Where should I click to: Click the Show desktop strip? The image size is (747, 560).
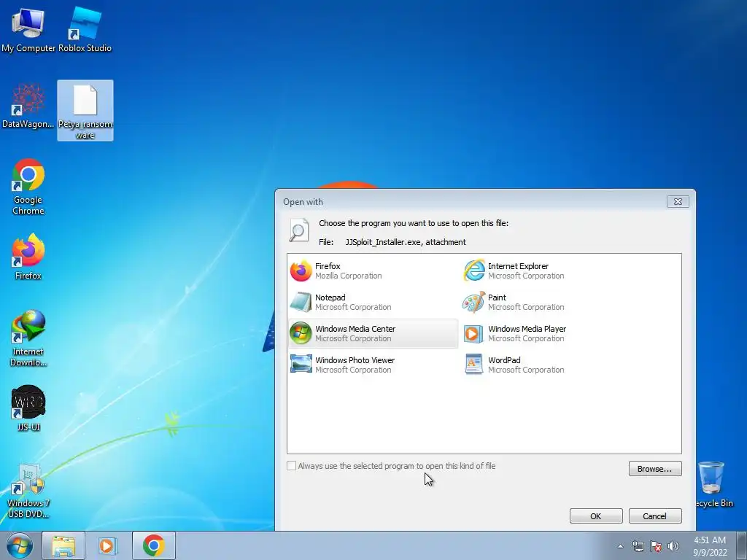click(742, 545)
